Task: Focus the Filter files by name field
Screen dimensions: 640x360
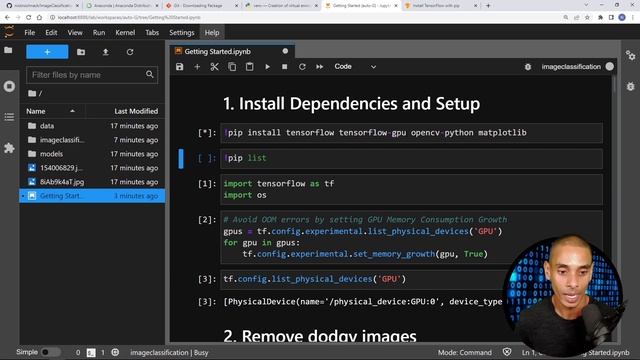Action: click(x=92, y=75)
